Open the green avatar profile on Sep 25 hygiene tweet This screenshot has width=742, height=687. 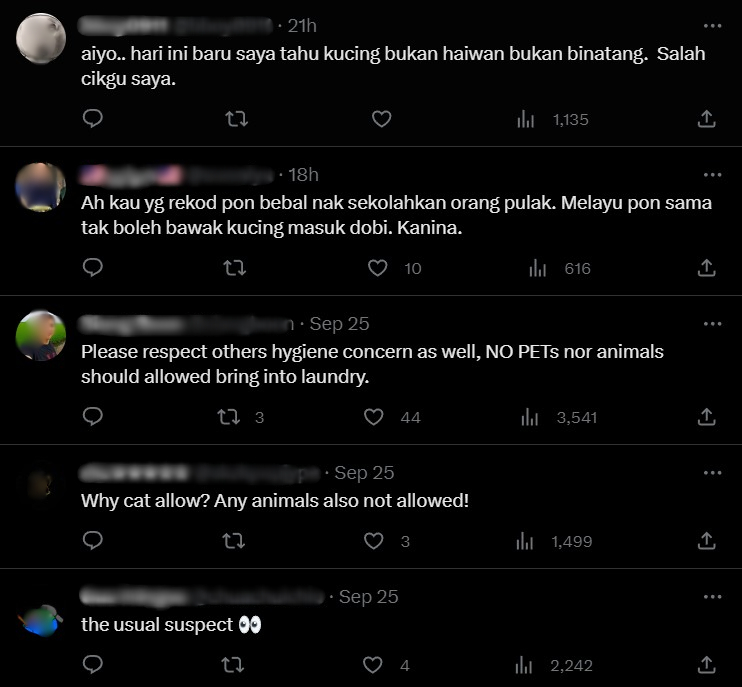(41, 335)
